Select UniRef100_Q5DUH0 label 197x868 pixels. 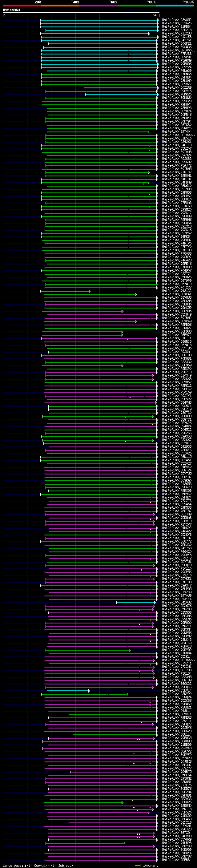click(177, 304)
